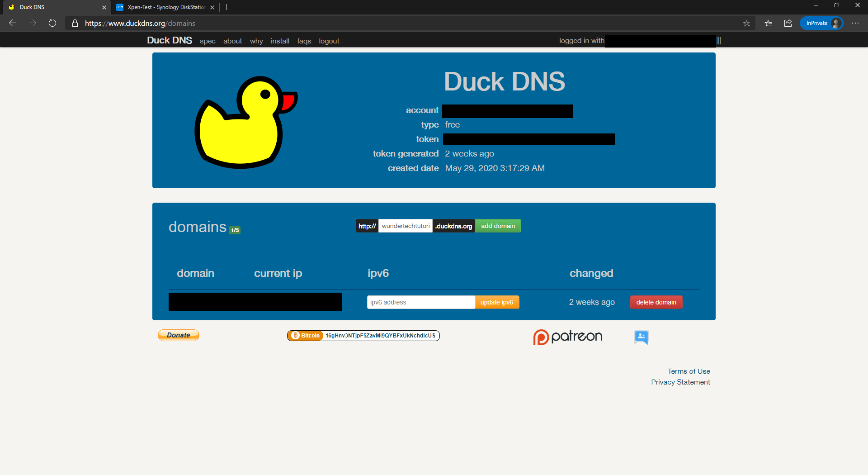Viewport: 868px width, 475px height.
Task: Click the blue community contacts icon
Action: click(x=641, y=337)
